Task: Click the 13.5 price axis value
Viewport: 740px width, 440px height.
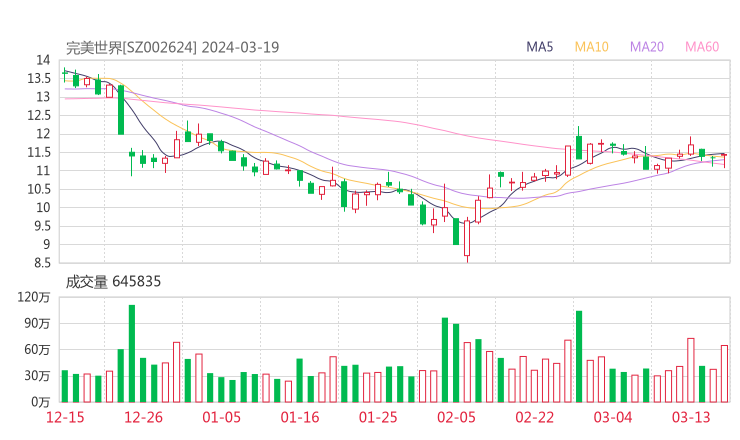Action: coord(39,78)
